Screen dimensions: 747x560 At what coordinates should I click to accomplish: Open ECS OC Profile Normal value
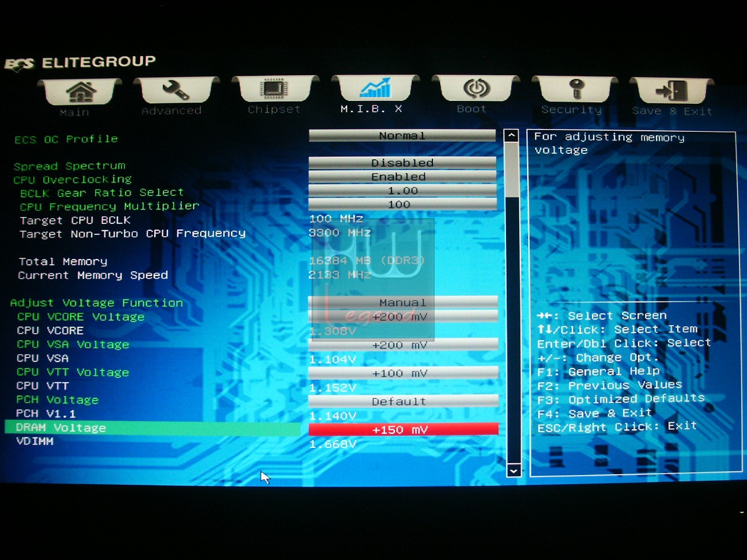pyautogui.click(x=402, y=135)
